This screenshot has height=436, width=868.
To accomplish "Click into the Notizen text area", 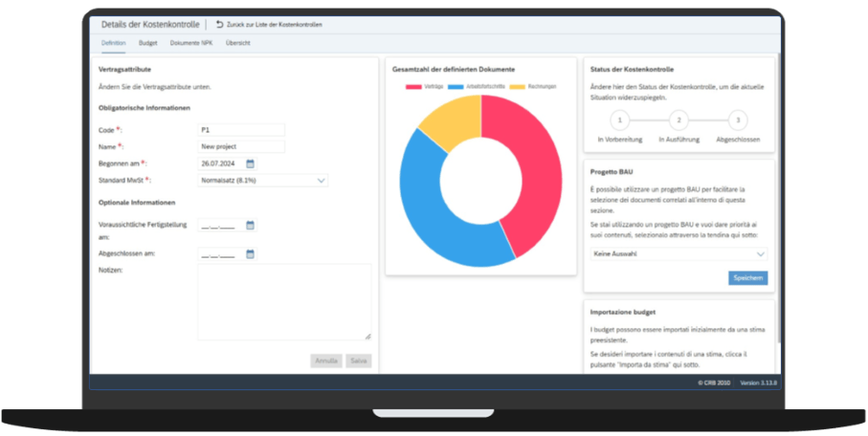I will point(284,301).
